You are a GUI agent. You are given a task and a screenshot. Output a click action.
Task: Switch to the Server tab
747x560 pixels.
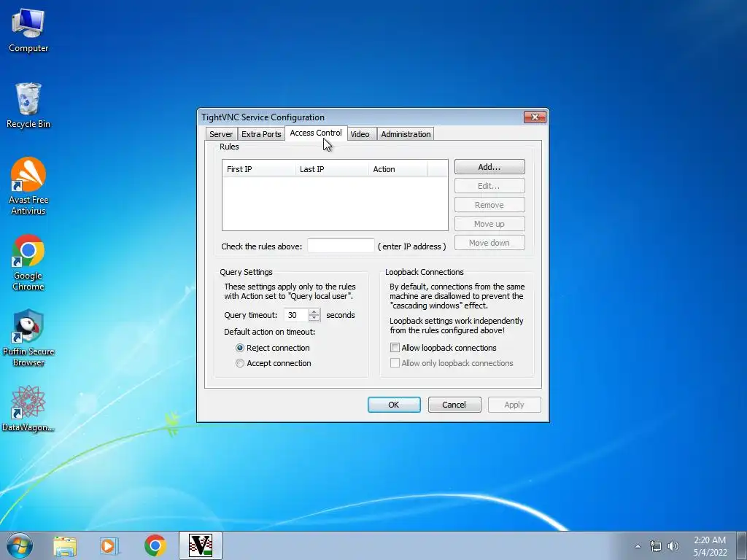[221, 134]
